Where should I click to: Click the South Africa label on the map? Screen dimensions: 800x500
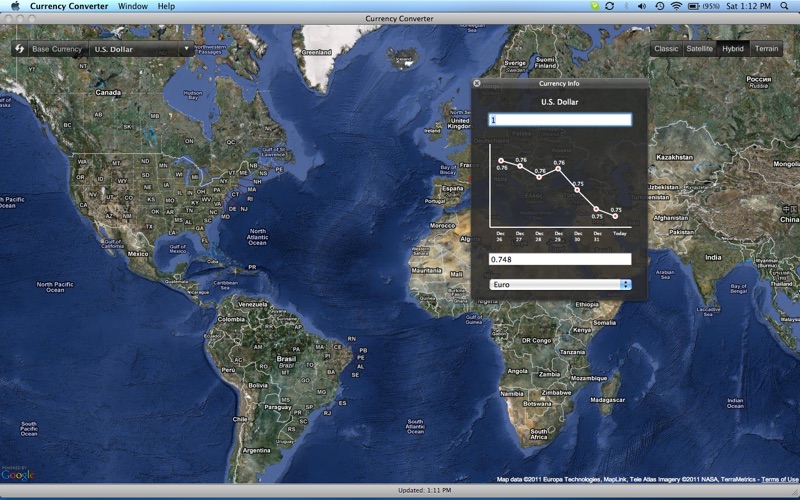click(x=539, y=434)
